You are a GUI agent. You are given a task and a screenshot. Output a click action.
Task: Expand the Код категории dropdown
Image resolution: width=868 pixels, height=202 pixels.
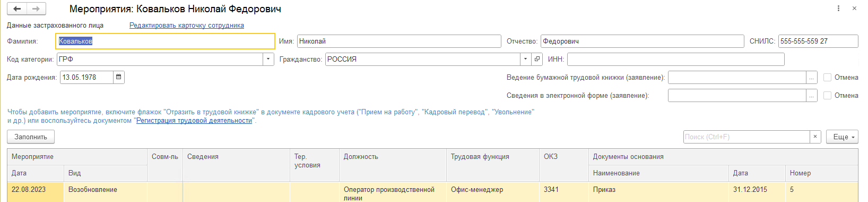pos(268,59)
